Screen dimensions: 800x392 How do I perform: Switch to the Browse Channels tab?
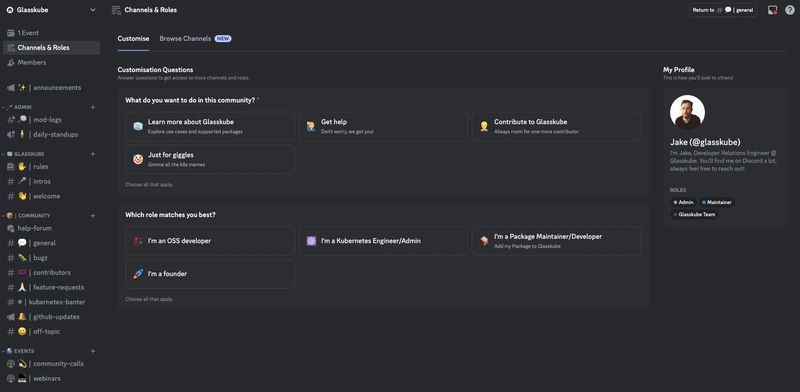pos(185,39)
